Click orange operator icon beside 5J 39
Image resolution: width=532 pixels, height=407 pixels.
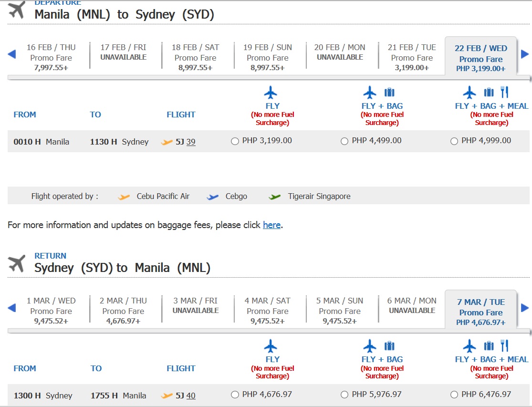coord(167,142)
